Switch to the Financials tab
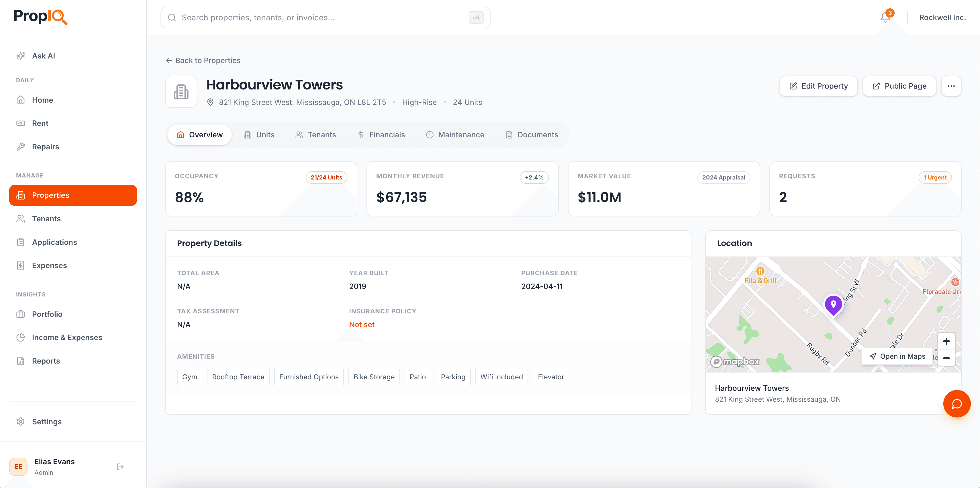This screenshot has width=980, height=488. pos(381,135)
